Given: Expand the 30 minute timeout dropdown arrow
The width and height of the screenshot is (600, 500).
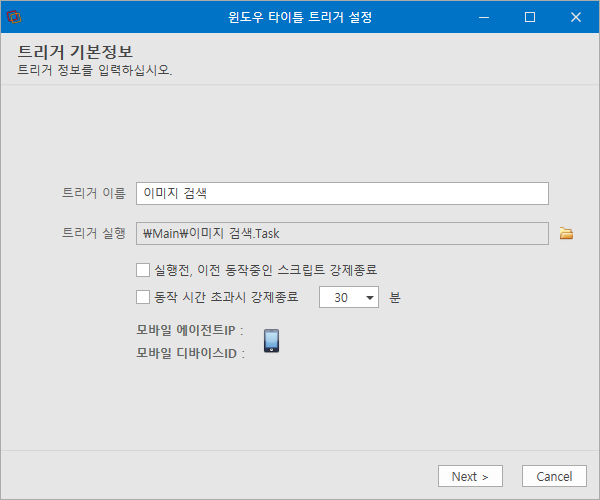Looking at the screenshot, I should [x=370, y=297].
